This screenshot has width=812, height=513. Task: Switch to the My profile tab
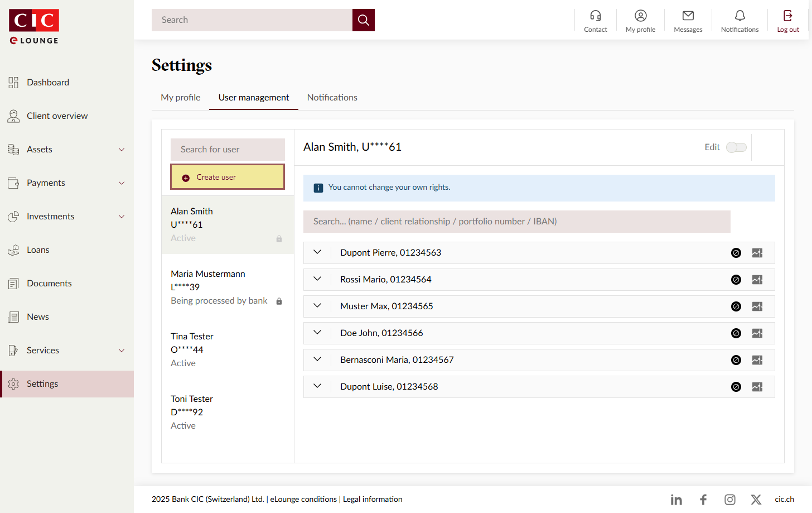(x=180, y=98)
